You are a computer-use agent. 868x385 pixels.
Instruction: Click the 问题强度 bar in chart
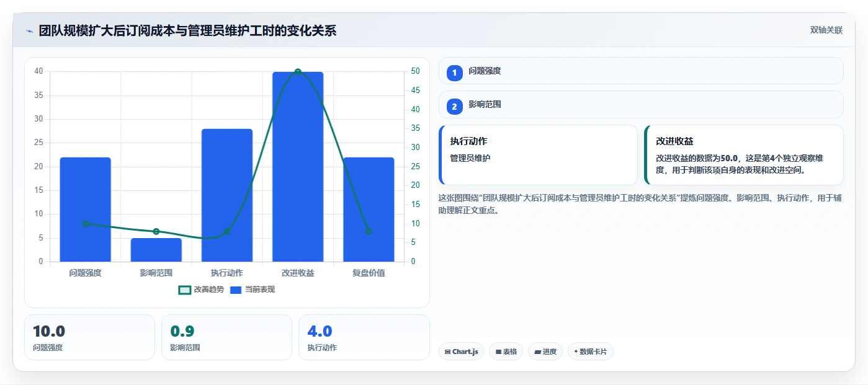click(x=85, y=210)
